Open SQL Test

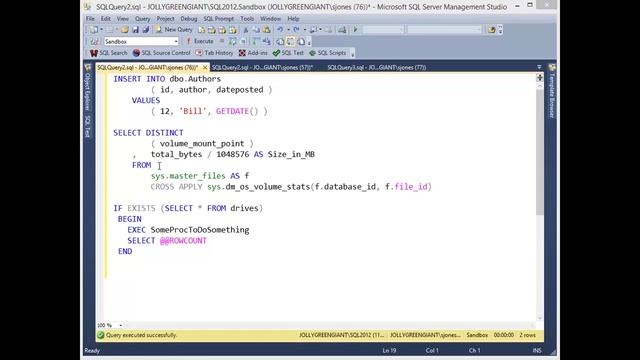pyautogui.click(x=288, y=53)
